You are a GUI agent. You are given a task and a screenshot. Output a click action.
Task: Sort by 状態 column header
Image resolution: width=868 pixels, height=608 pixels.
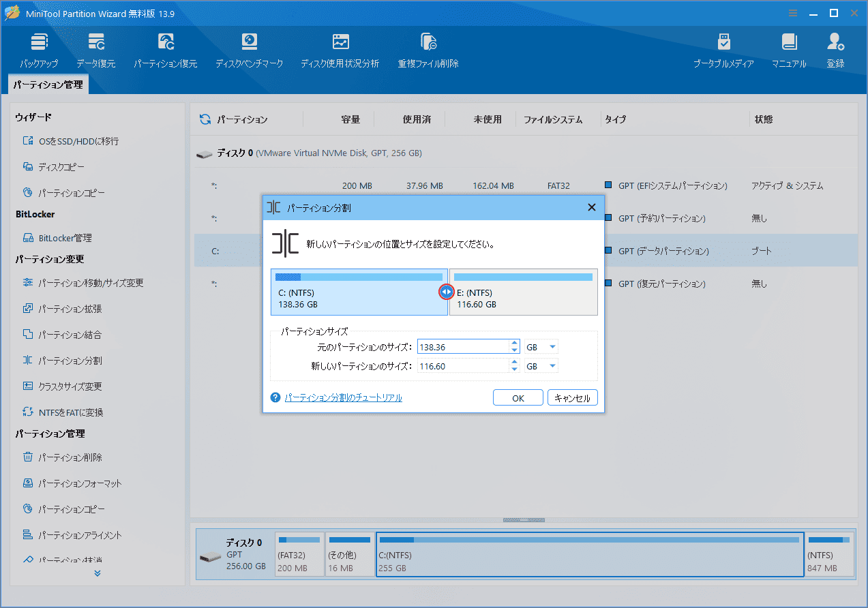[764, 119]
